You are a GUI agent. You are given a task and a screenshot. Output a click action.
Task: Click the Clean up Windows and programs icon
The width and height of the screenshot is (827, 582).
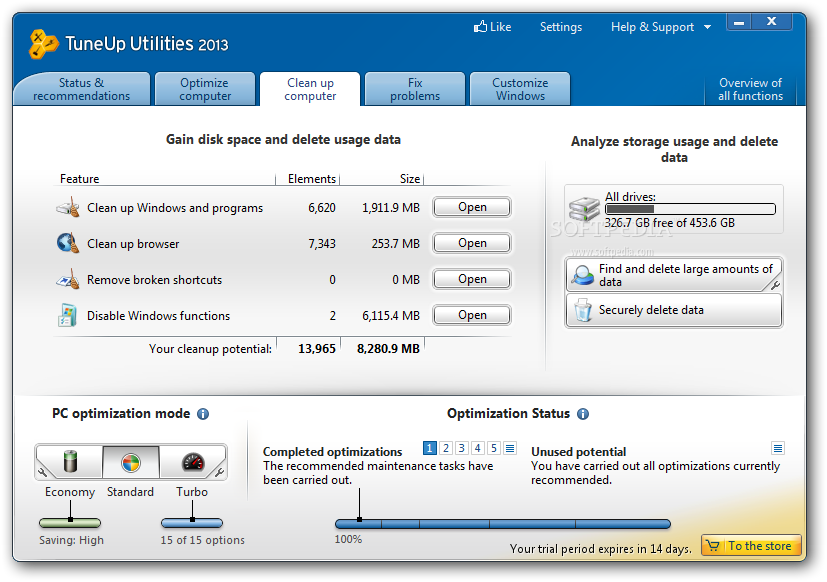click(x=68, y=207)
